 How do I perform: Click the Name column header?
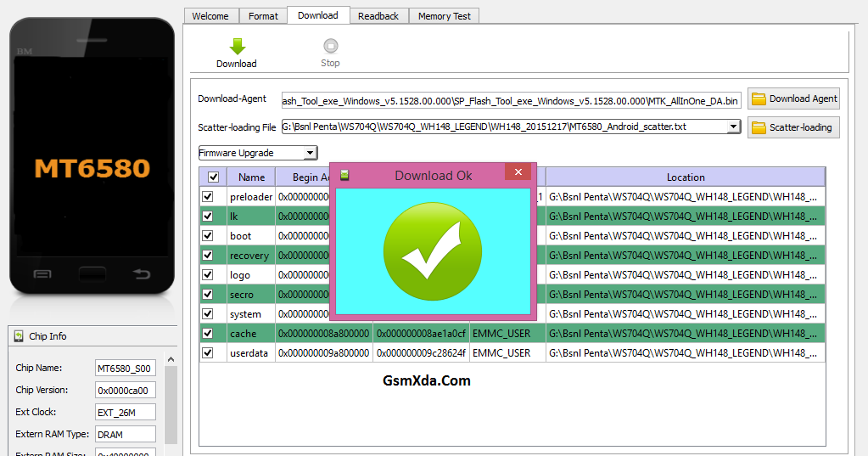tap(251, 177)
